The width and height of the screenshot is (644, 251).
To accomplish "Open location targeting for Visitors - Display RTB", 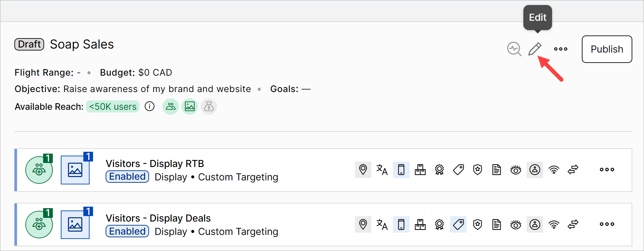I will point(363,170).
